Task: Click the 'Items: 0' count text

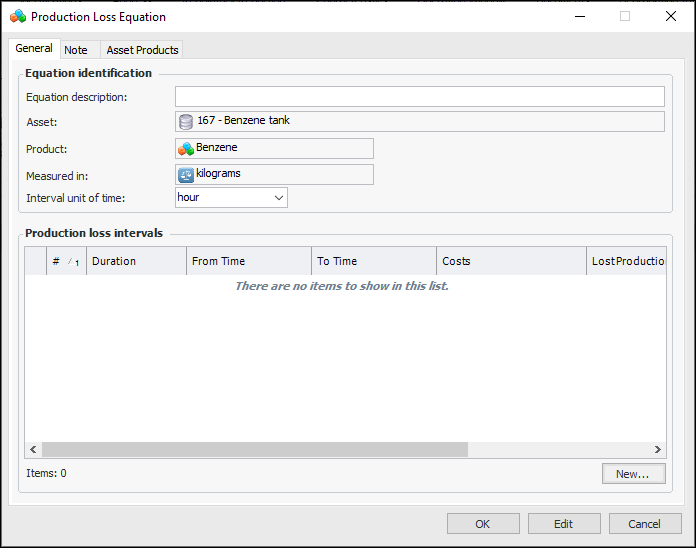Action: tap(46, 473)
